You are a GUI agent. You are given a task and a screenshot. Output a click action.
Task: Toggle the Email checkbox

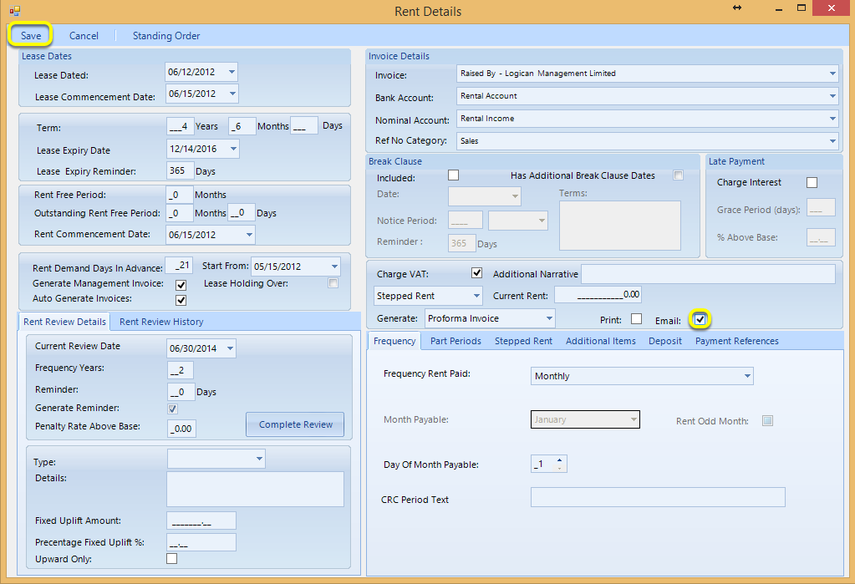click(x=700, y=320)
